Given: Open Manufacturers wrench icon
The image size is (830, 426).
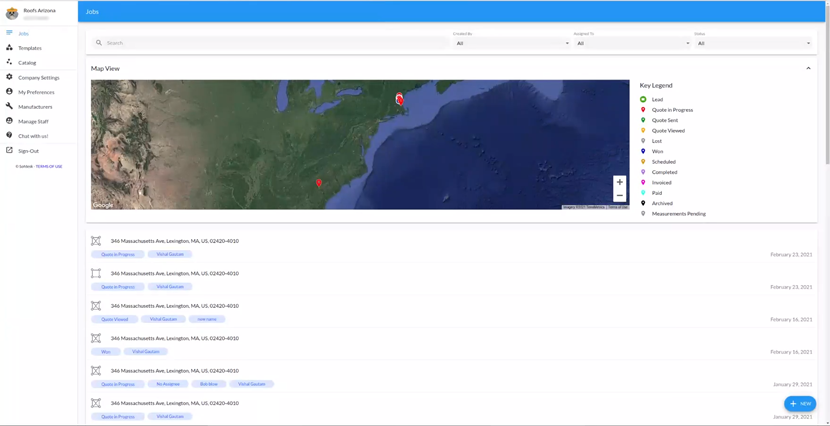Looking at the screenshot, I should coord(10,106).
